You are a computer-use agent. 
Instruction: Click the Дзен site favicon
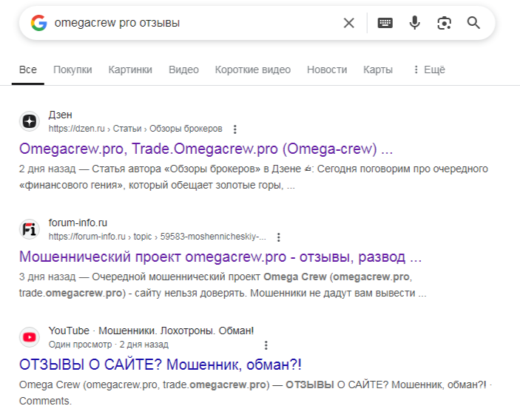point(30,121)
